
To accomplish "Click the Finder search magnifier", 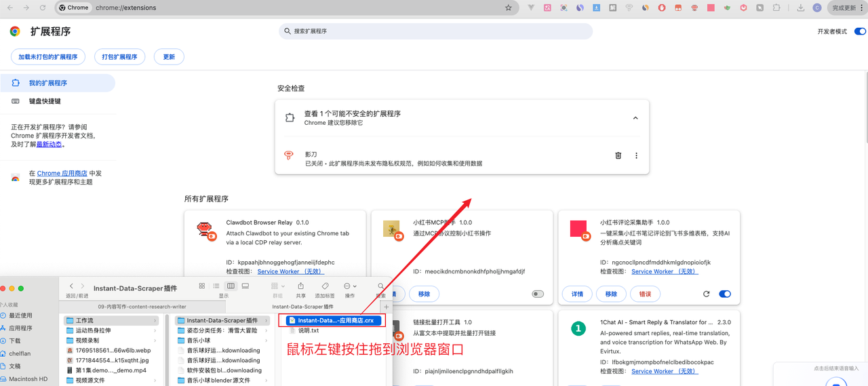I will pos(381,286).
